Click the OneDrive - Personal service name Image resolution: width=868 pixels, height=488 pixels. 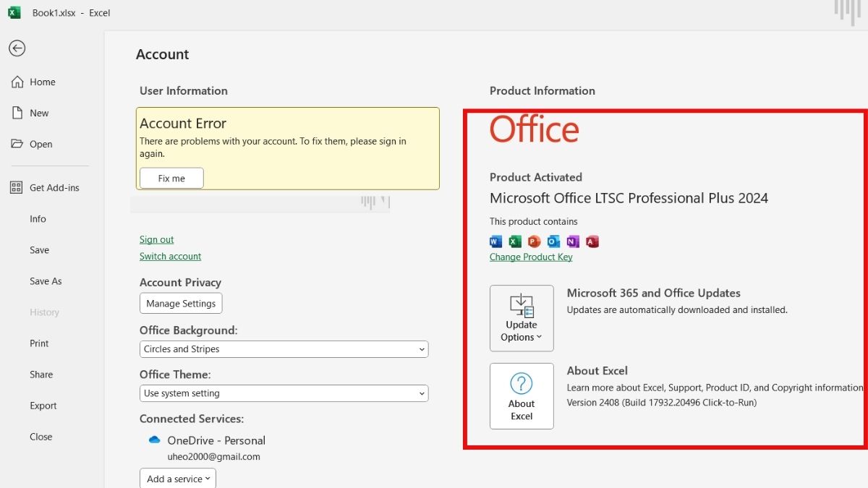pos(216,440)
